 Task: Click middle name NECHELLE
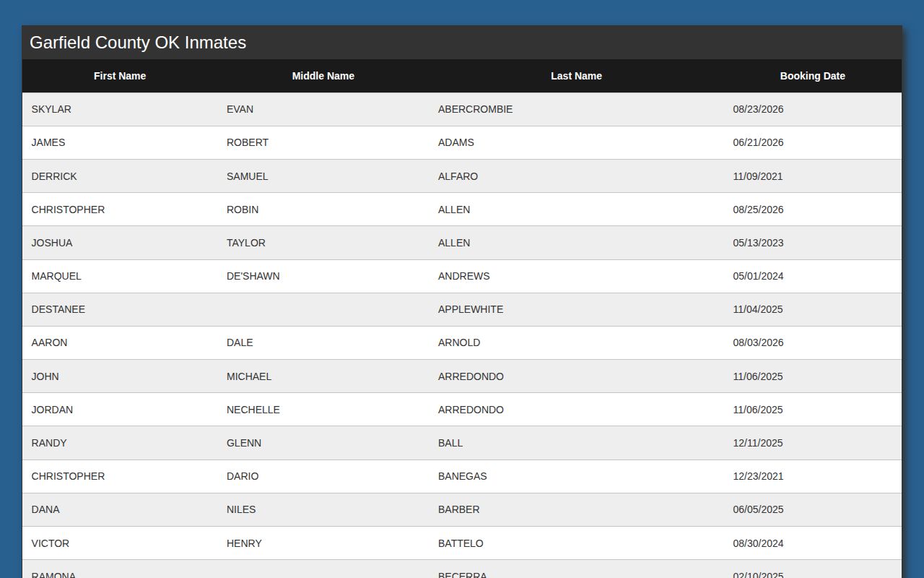(x=253, y=410)
